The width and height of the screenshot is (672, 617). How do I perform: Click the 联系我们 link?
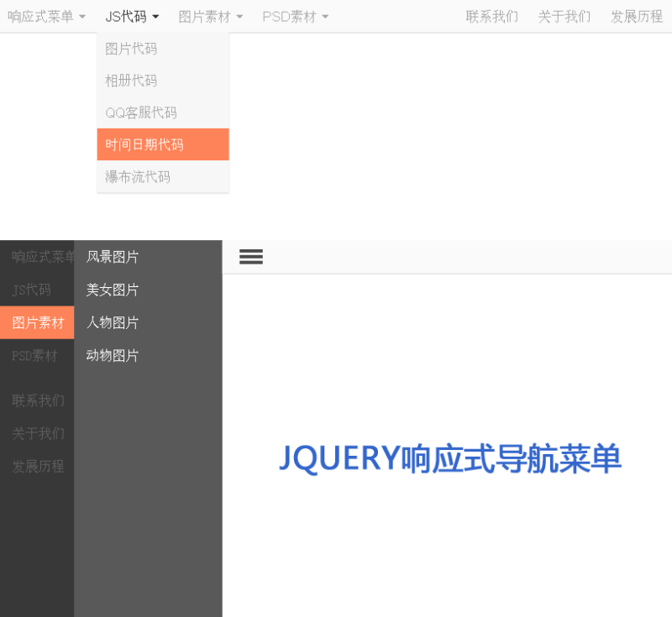point(491,16)
